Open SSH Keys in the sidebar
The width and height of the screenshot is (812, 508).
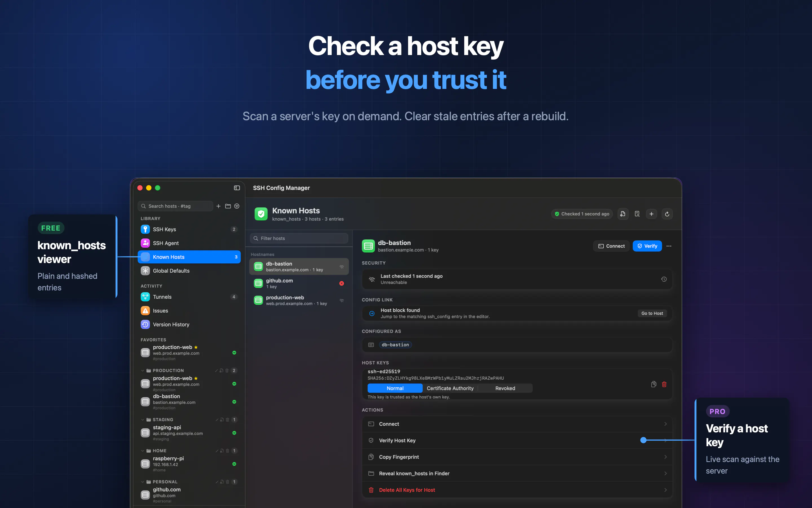(x=189, y=229)
